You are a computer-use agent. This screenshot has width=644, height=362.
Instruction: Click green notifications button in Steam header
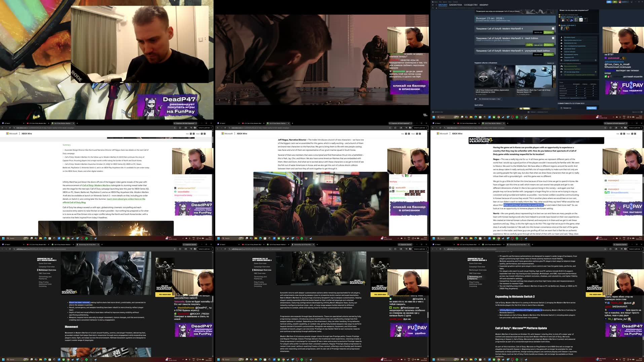click(615, 2)
